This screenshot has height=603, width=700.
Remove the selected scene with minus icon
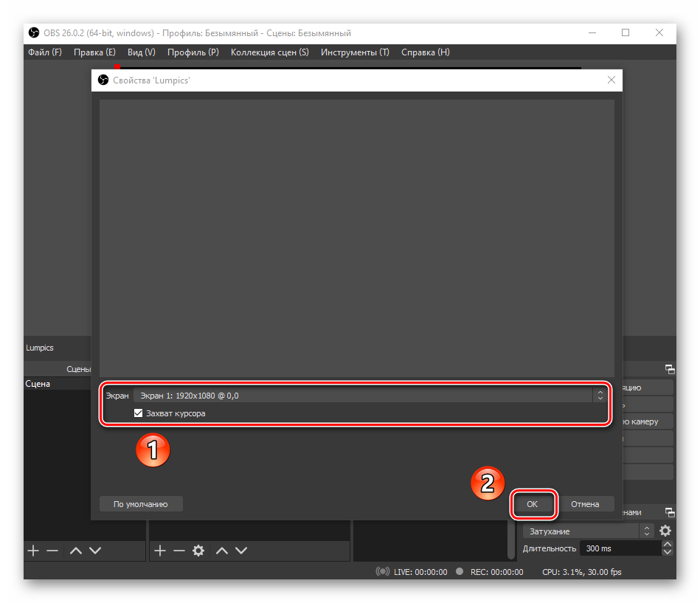click(x=52, y=551)
